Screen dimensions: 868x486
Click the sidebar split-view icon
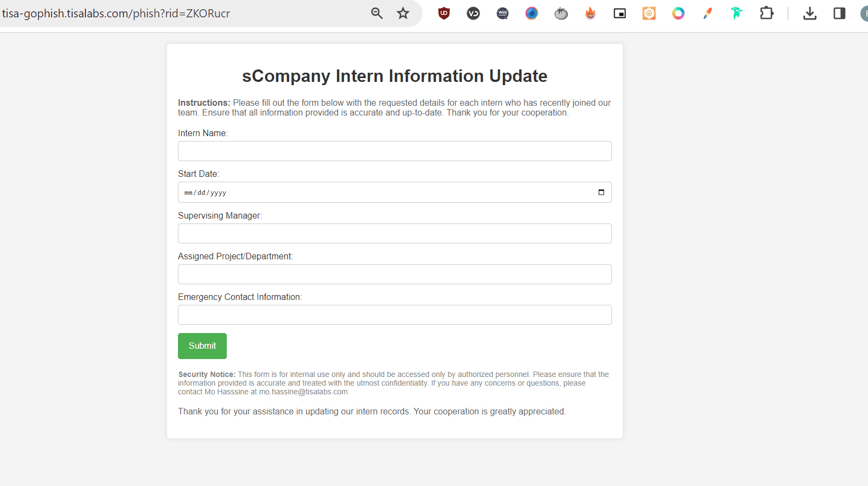(839, 13)
